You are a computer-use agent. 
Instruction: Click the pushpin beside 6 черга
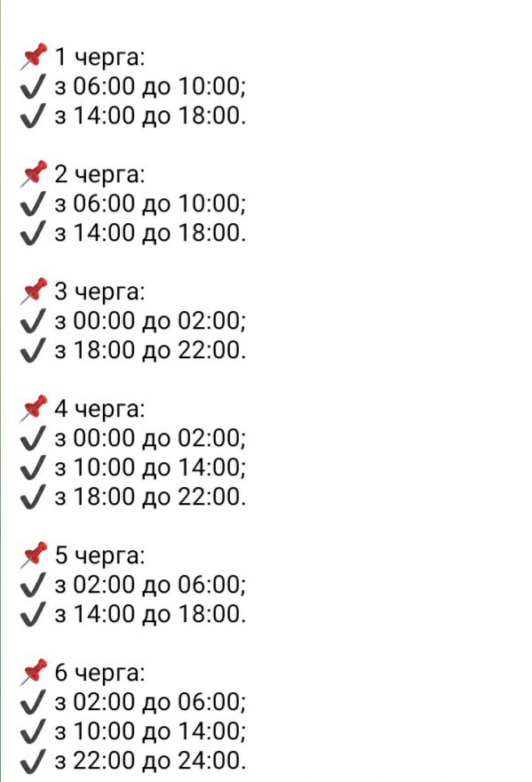tap(34, 673)
